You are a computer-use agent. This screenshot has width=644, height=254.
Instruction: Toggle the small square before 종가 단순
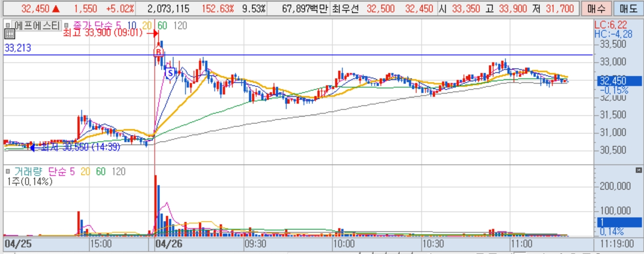click(x=67, y=25)
